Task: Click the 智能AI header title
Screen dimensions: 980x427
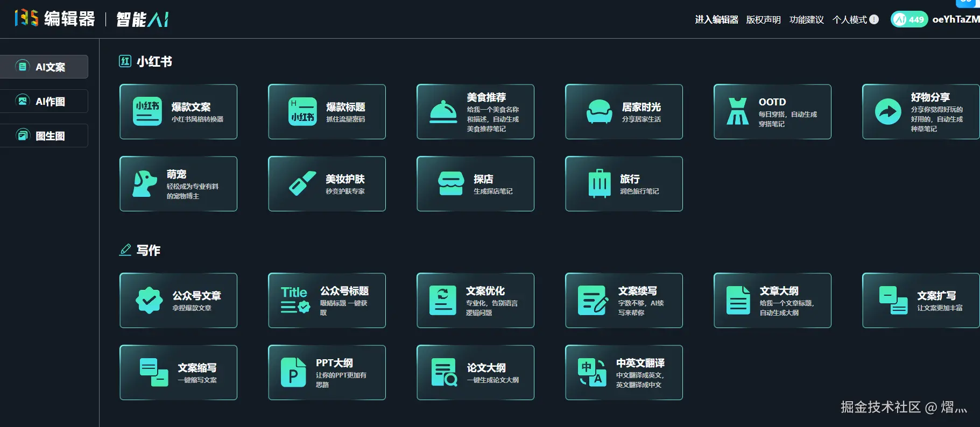Action: tap(143, 20)
